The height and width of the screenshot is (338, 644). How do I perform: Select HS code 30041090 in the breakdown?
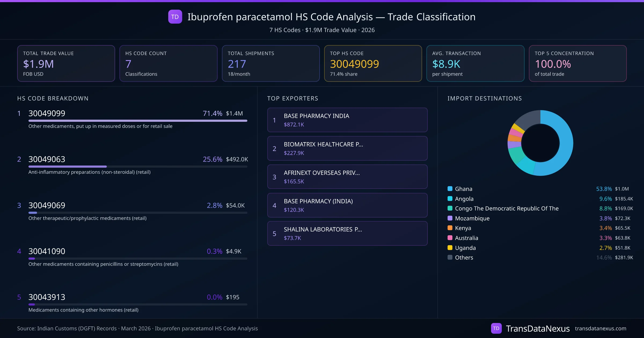pos(47,251)
